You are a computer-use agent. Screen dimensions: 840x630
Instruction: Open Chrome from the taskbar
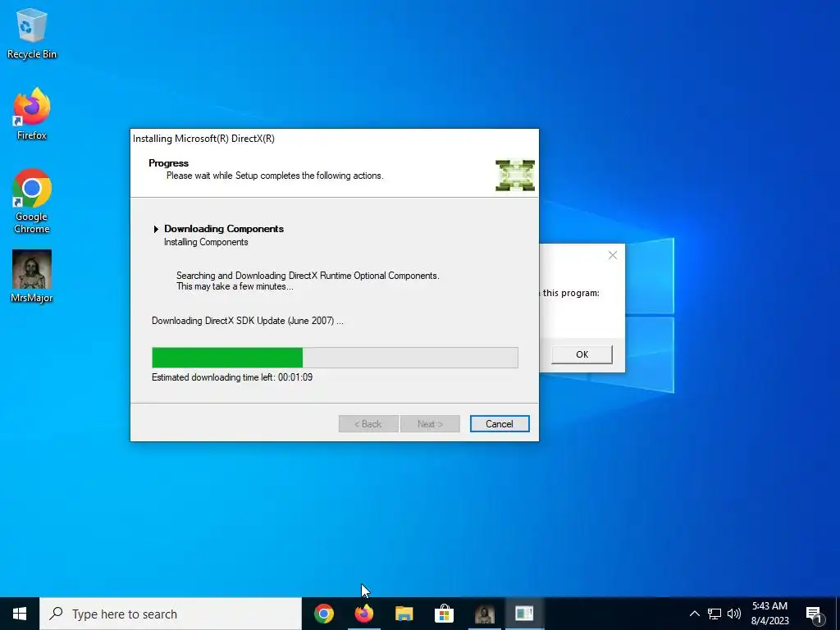coord(323,614)
